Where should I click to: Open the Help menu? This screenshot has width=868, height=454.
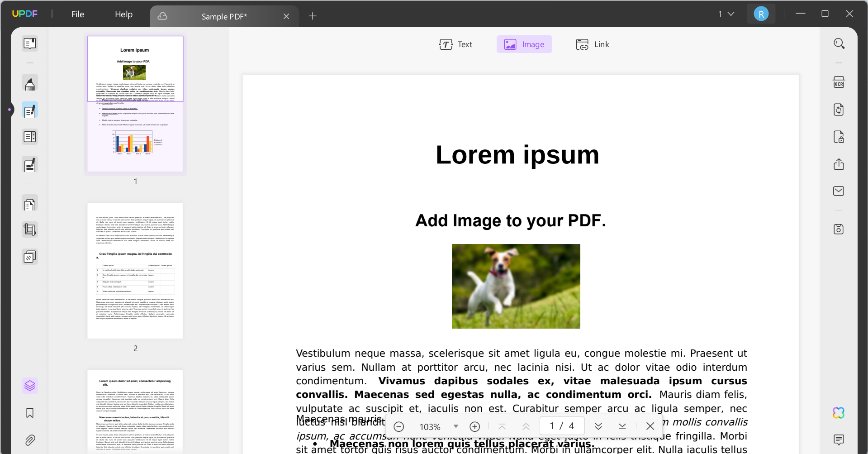coord(123,14)
